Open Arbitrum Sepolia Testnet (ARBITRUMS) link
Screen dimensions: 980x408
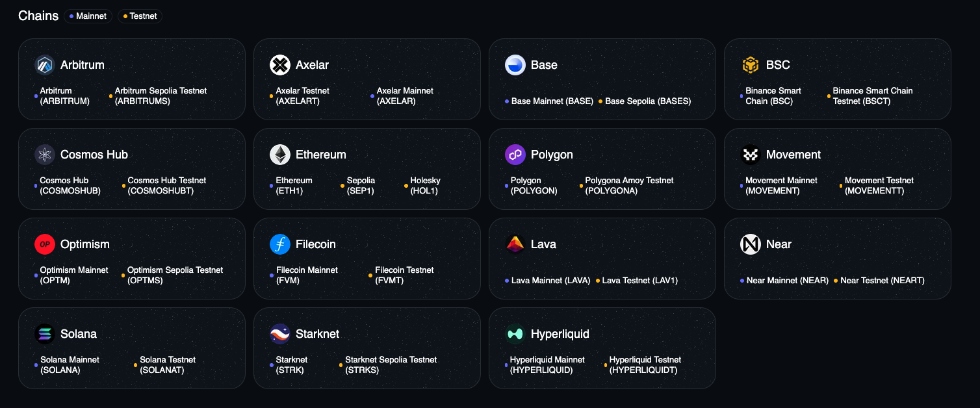[161, 96]
